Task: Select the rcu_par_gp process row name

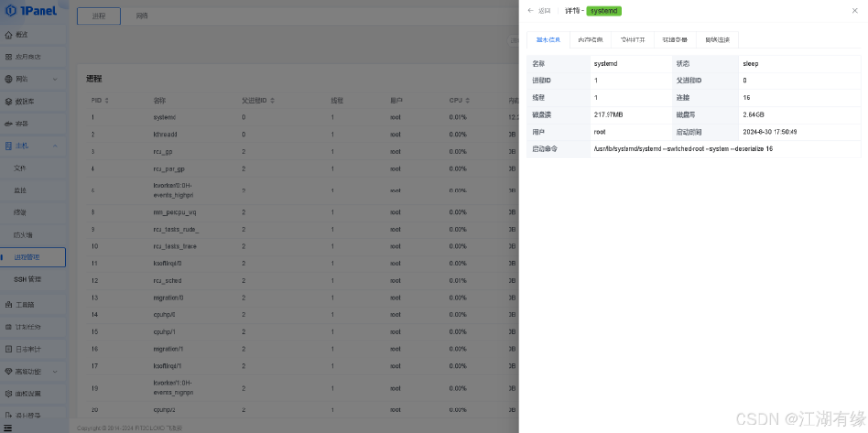Action: pos(169,168)
